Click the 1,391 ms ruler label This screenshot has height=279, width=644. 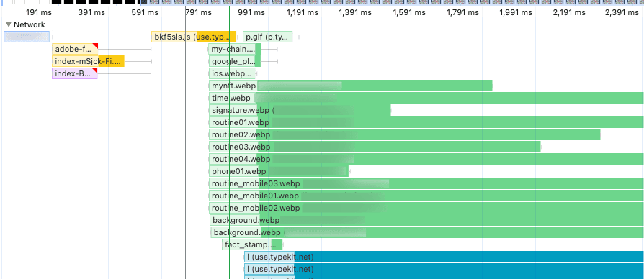tap(355, 13)
